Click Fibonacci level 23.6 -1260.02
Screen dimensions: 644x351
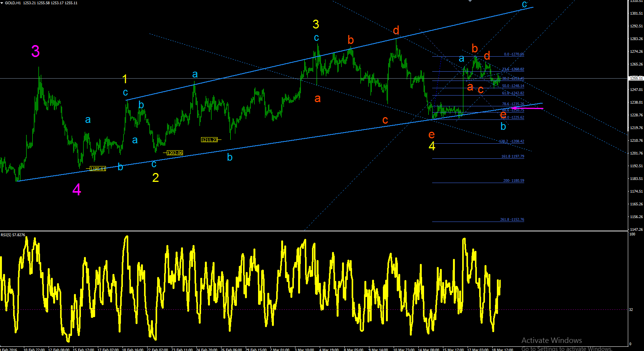[513, 69]
